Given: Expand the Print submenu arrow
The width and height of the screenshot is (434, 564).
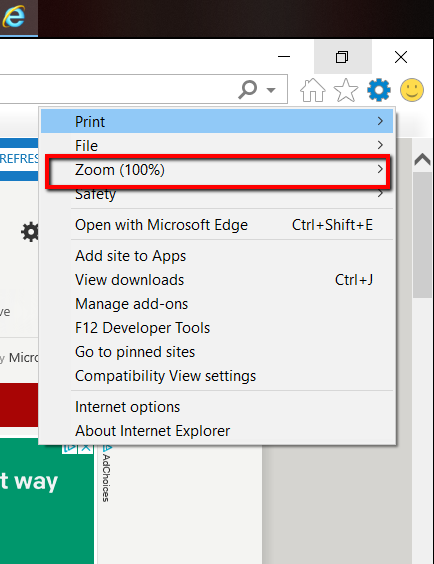Looking at the screenshot, I should 380,121.
